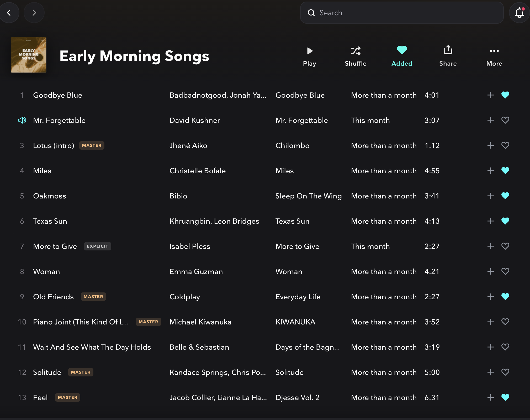The image size is (530, 420).
Task: Share the playlist
Action: pos(448,56)
